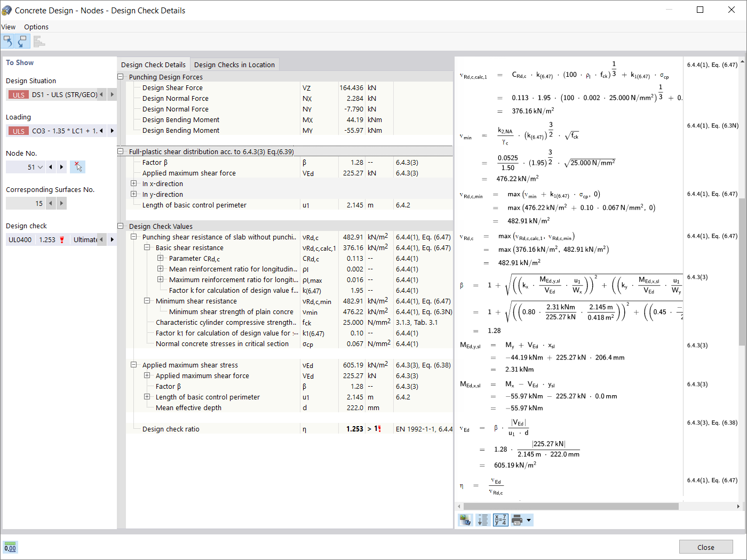Screen dimensions: 747x560
Task: Open the View menu
Action: click(x=9, y=27)
